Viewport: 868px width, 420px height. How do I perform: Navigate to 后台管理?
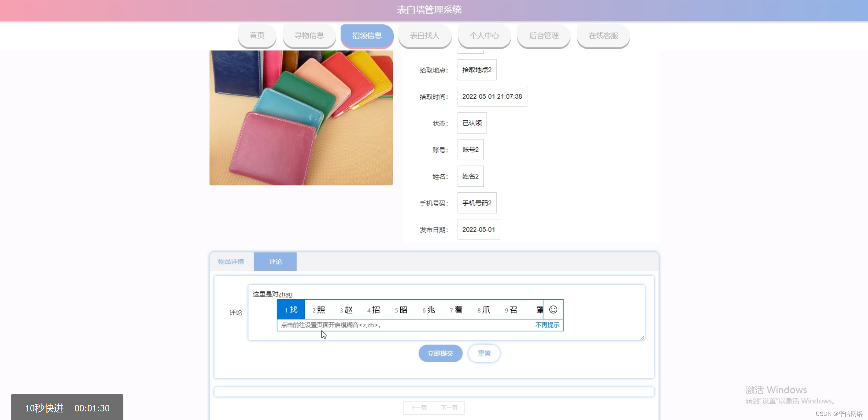(x=544, y=35)
